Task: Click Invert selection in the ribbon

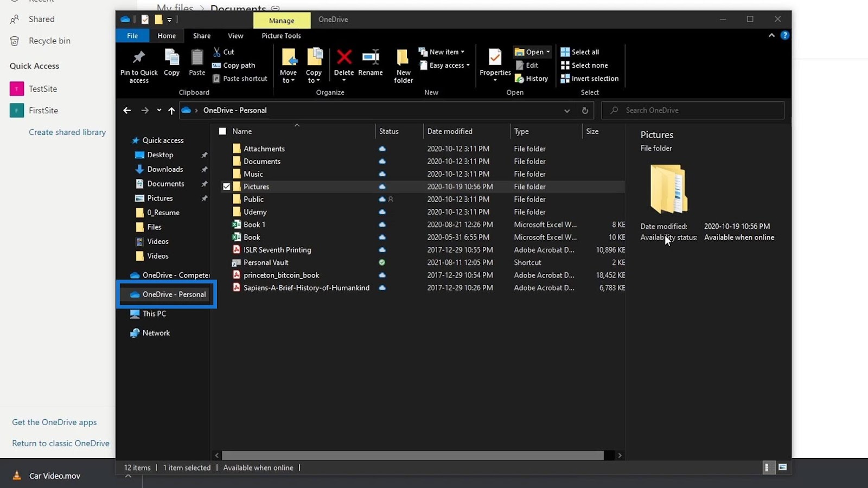Action: point(590,79)
